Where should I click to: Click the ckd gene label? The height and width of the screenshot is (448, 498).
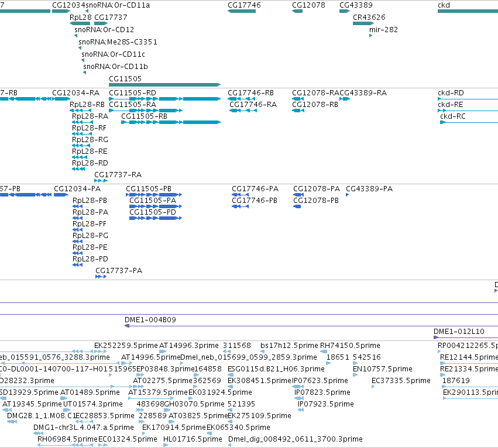[444, 5]
